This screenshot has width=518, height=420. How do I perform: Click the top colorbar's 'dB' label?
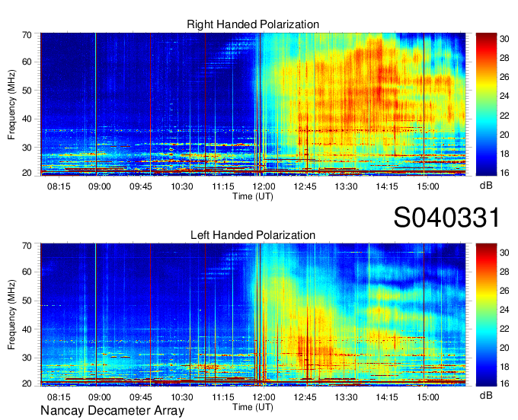click(x=486, y=186)
